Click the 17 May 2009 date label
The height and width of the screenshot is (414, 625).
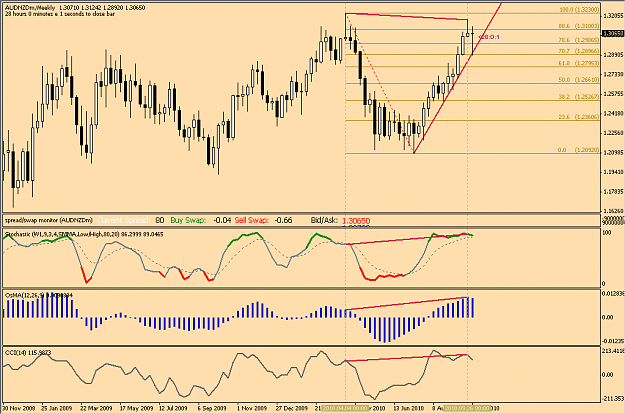[136, 408]
